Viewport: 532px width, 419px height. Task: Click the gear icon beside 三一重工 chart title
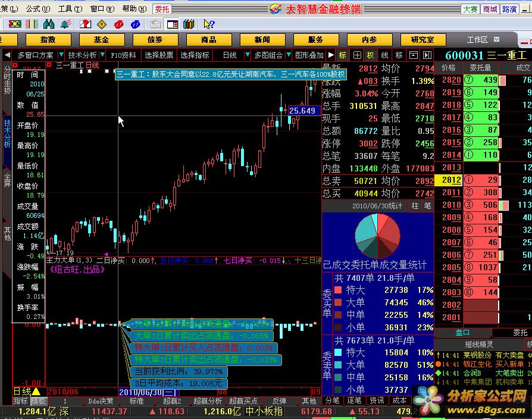click(49, 64)
